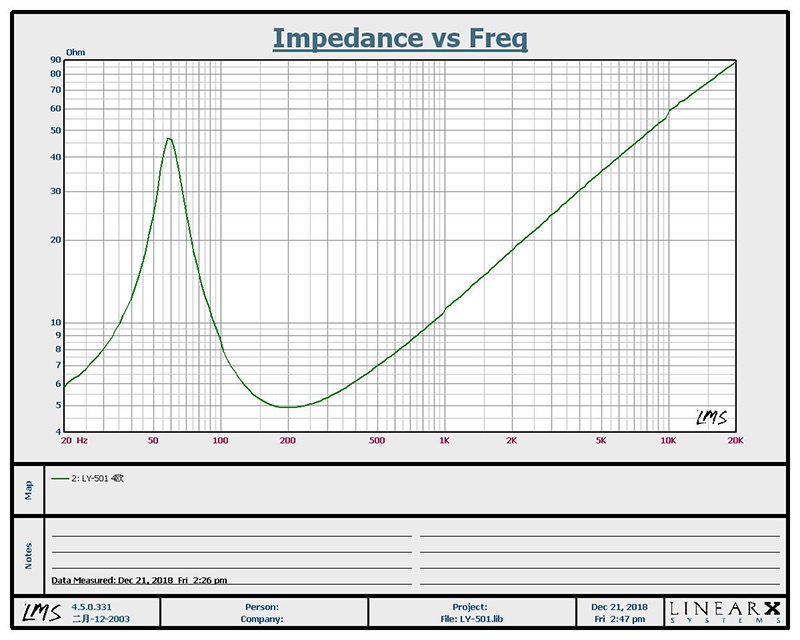Click the impedance curve peak near 60 Hz
This screenshot has width=800, height=640.
(x=169, y=139)
